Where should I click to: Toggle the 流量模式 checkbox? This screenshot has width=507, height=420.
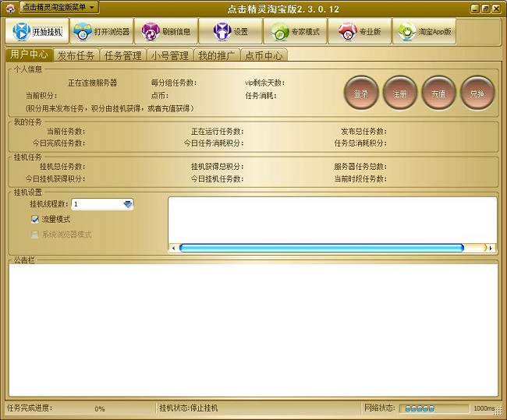click(34, 220)
